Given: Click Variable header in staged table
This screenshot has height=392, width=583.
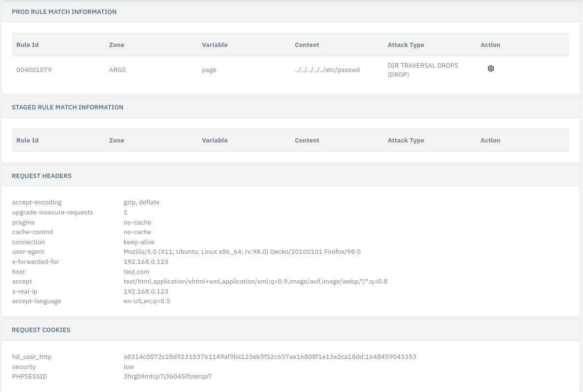Looking at the screenshot, I should pyautogui.click(x=215, y=141).
